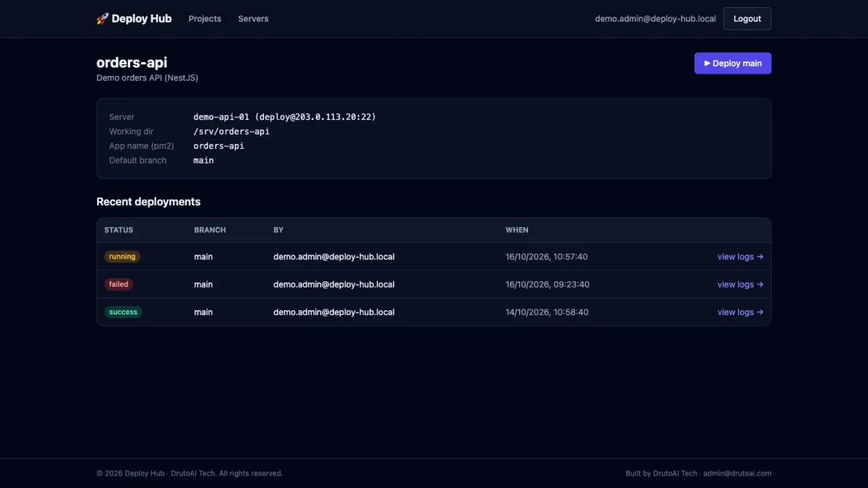
Task: Click the branch main in failed row
Action: click(203, 284)
